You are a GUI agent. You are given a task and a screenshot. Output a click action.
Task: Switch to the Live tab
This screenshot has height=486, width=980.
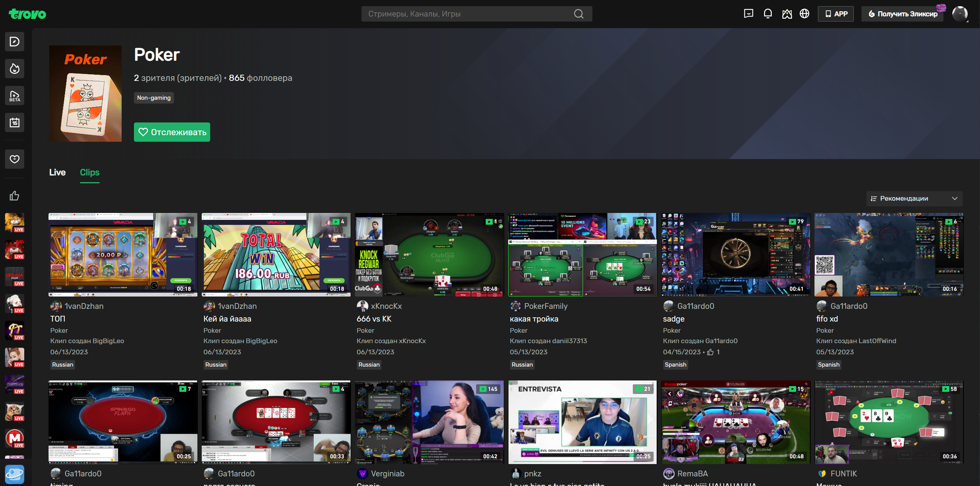coord(57,172)
